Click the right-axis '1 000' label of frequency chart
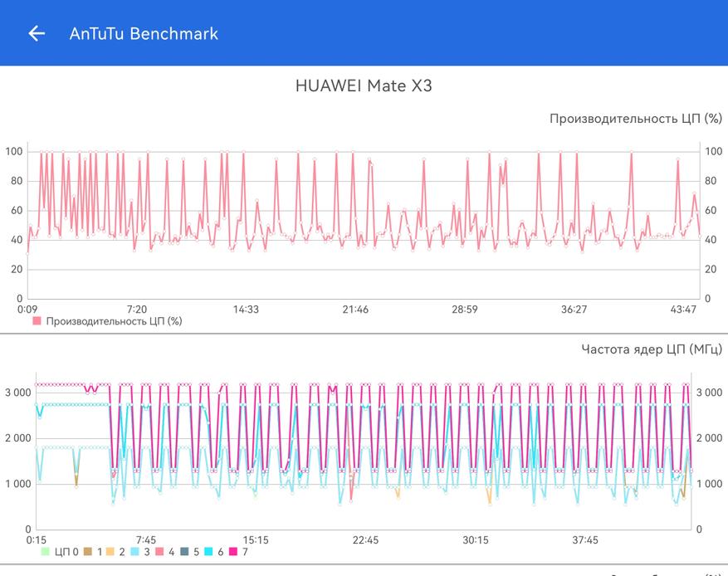The height and width of the screenshot is (576, 728). coord(710,484)
